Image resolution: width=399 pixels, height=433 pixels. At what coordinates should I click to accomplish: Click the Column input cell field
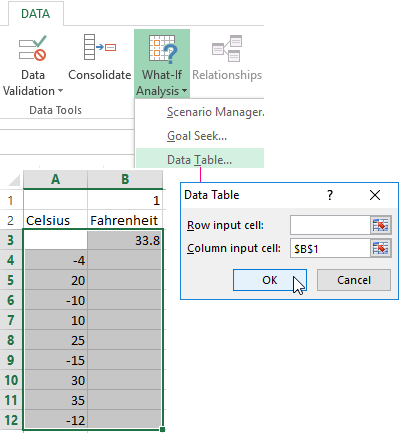coord(330,248)
